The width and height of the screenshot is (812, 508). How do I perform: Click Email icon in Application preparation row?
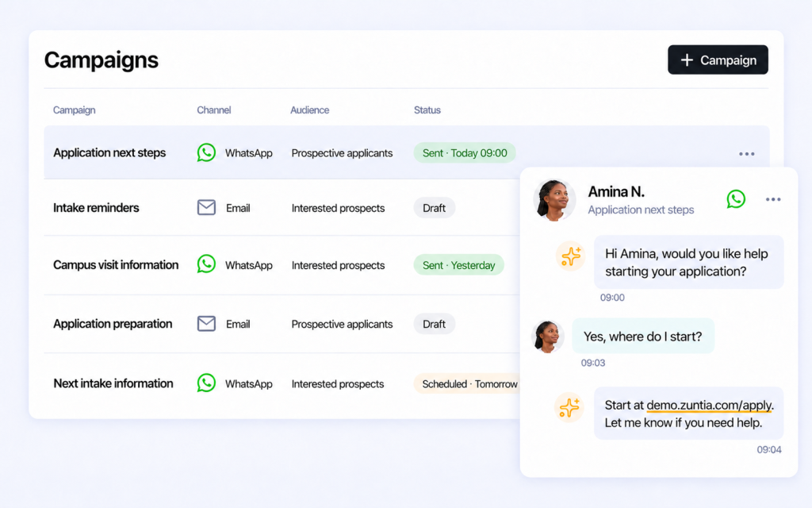(206, 324)
